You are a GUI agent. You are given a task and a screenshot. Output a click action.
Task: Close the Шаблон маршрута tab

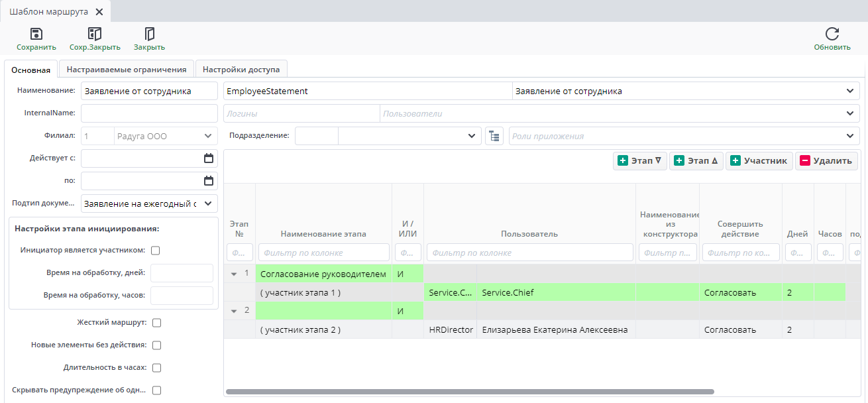point(99,12)
